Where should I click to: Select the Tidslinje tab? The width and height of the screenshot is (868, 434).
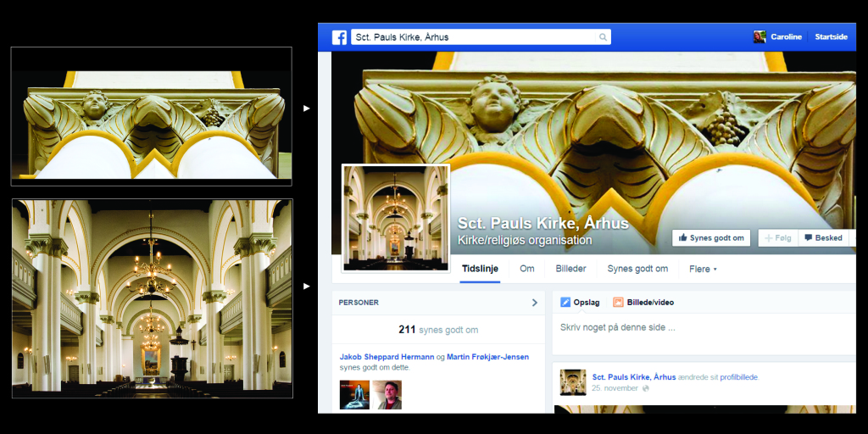click(480, 269)
